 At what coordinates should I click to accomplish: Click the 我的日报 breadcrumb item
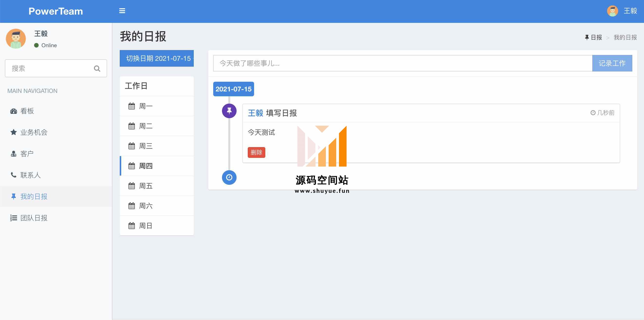(625, 37)
